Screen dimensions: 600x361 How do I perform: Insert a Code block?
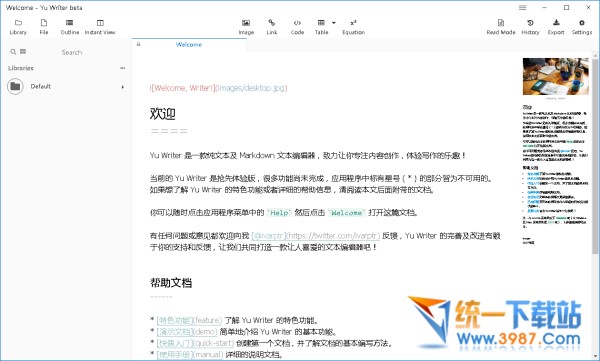(297, 23)
